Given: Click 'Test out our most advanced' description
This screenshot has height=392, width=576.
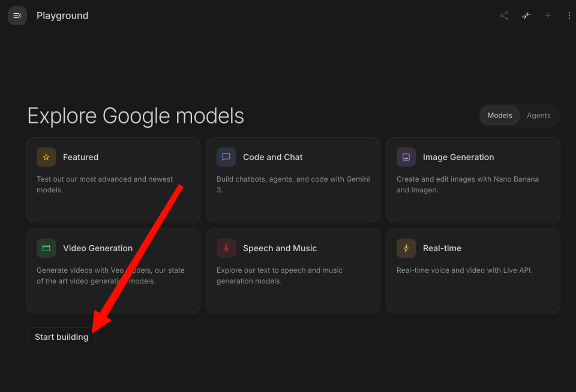Looking at the screenshot, I should [104, 184].
